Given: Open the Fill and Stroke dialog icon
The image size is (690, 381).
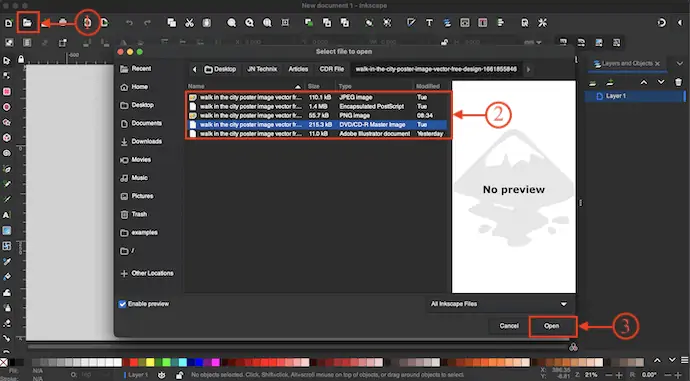Looking at the screenshot, I should 411,23.
